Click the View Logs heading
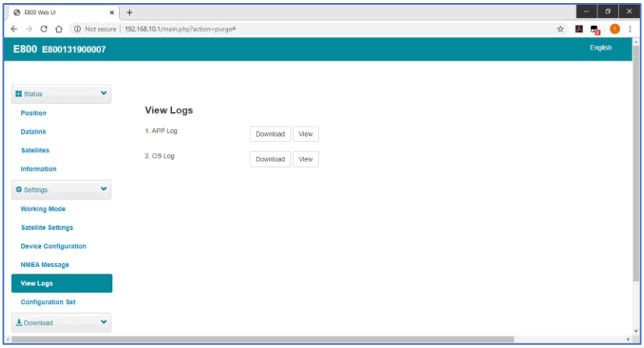Screen dimensions: 644x348 click(x=169, y=110)
